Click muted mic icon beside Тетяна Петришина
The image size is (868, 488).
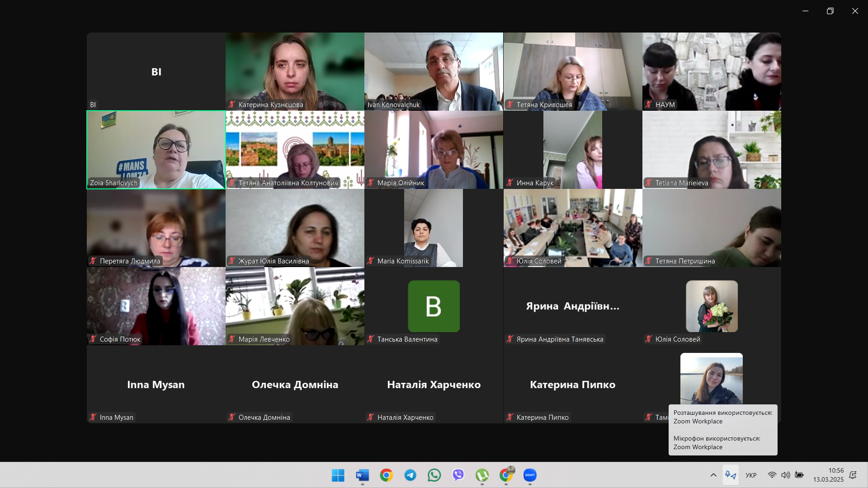[x=649, y=261]
